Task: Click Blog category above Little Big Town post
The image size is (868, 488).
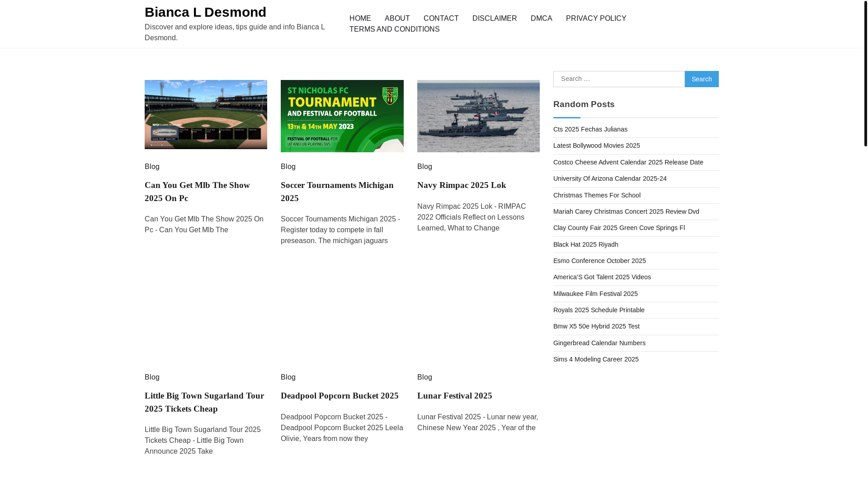Action: (152, 377)
